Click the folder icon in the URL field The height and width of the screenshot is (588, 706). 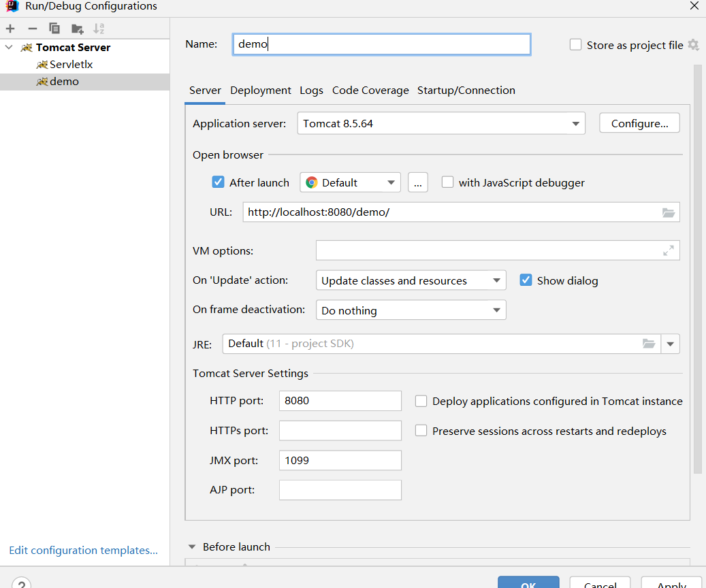point(669,212)
